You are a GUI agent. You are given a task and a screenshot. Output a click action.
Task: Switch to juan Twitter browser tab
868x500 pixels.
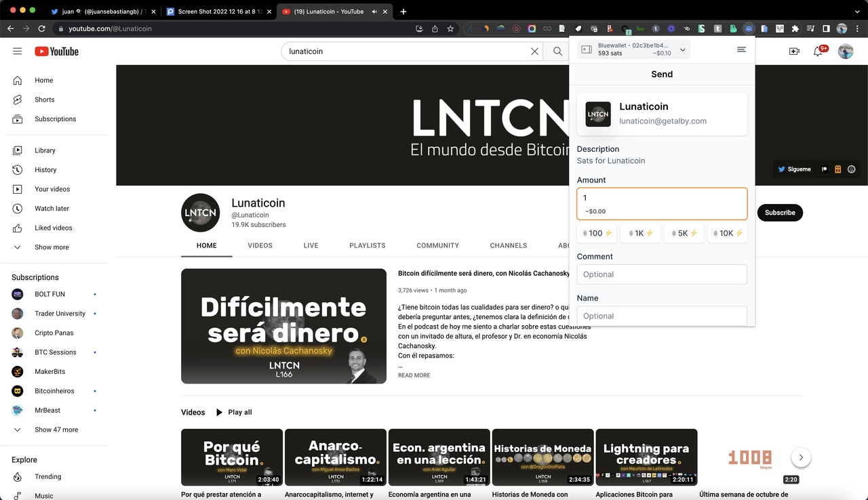[x=103, y=12]
